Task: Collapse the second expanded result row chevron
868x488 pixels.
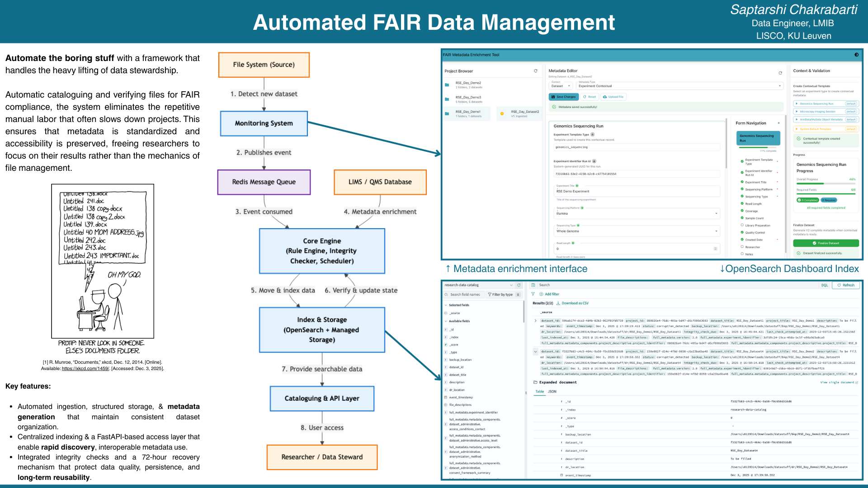Action: tap(536, 352)
